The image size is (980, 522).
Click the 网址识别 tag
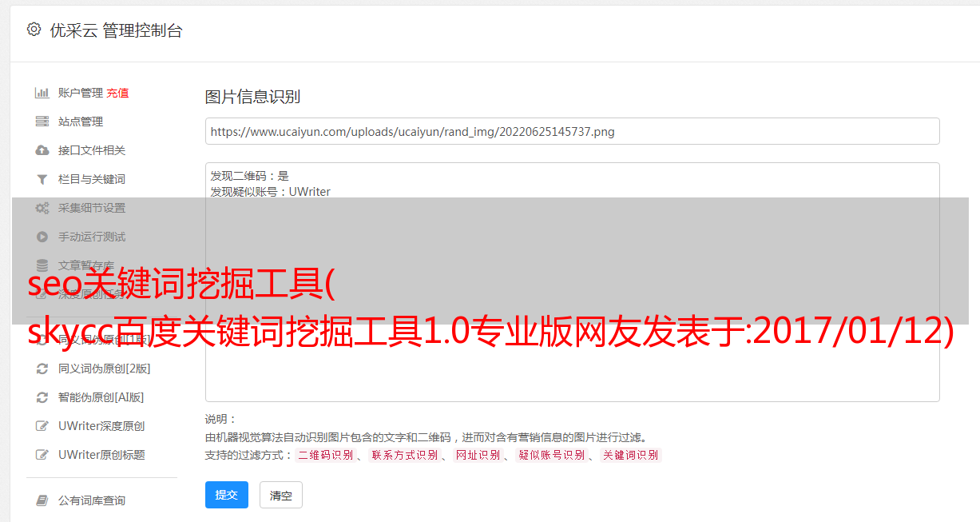click(x=478, y=455)
